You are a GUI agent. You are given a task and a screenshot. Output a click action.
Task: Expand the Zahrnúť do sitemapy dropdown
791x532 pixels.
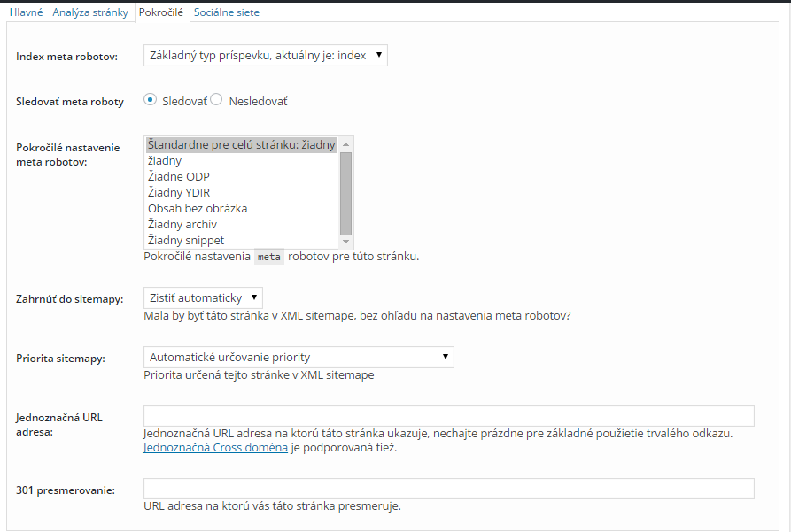tap(203, 298)
